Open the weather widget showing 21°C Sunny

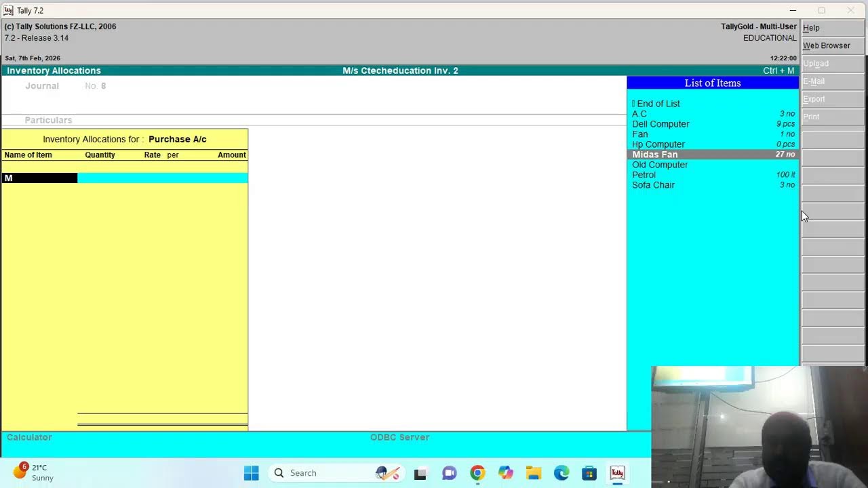[33, 472]
